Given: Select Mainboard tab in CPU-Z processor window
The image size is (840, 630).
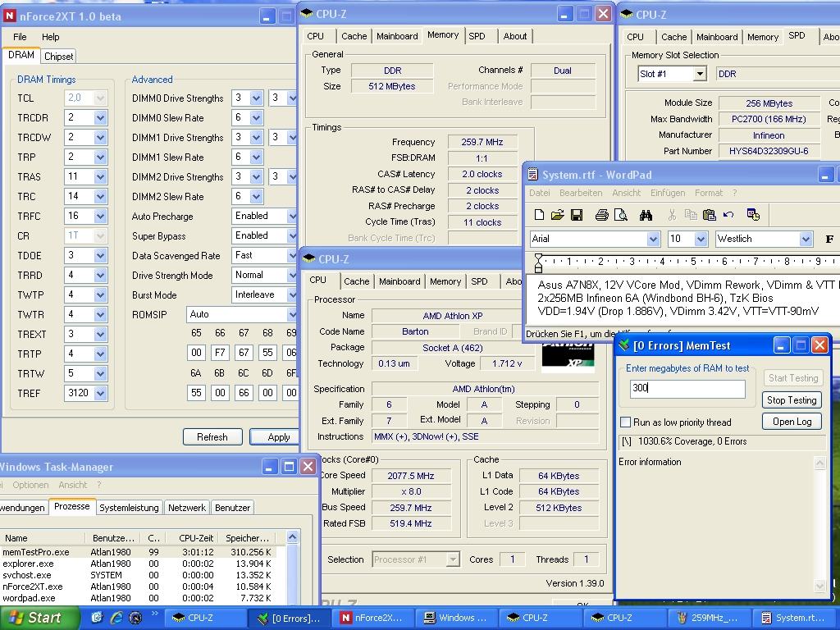Looking at the screenshot, I should (x=399, y=281).
